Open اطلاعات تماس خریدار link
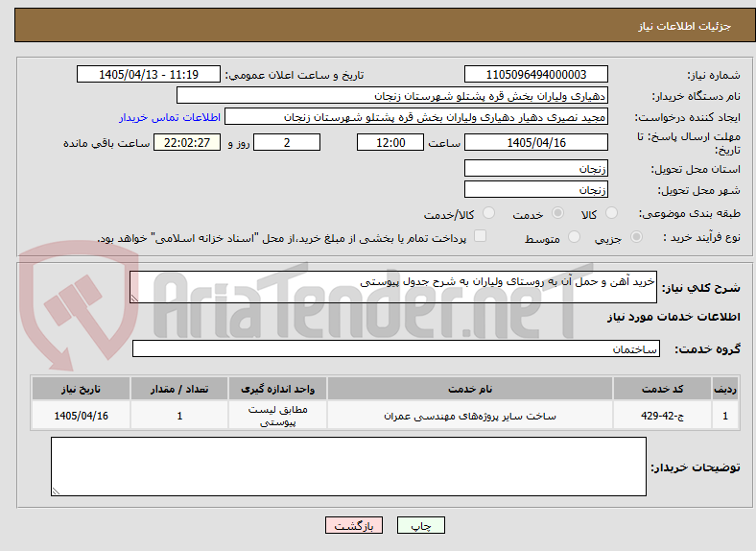 pyautogui.click(x=170, y=117)
